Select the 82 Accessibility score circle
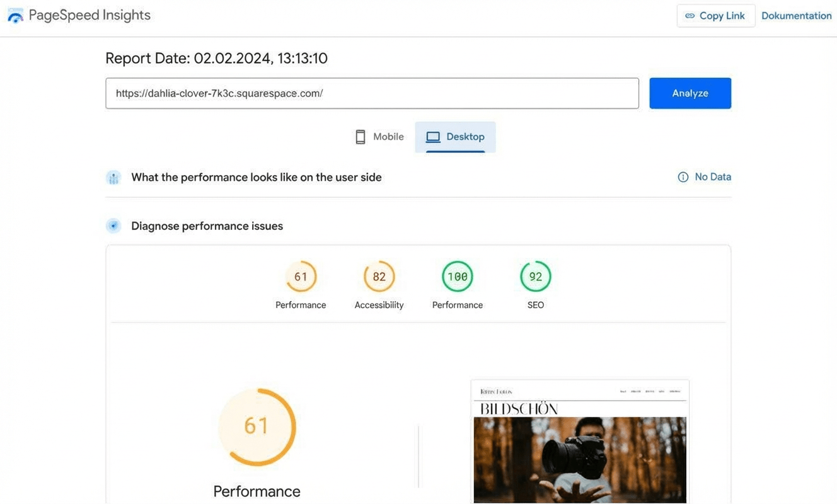 click(379, 277)
